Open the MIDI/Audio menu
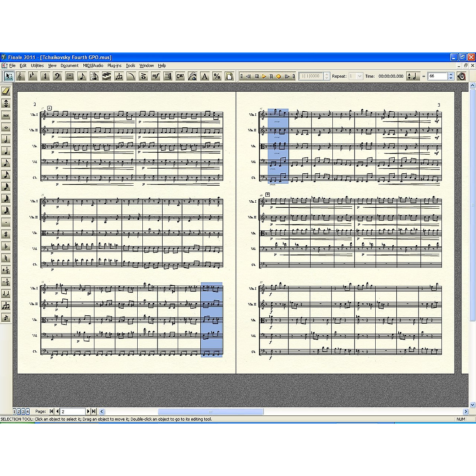This screenshot has height=476, width=476. tap(93, 66)
